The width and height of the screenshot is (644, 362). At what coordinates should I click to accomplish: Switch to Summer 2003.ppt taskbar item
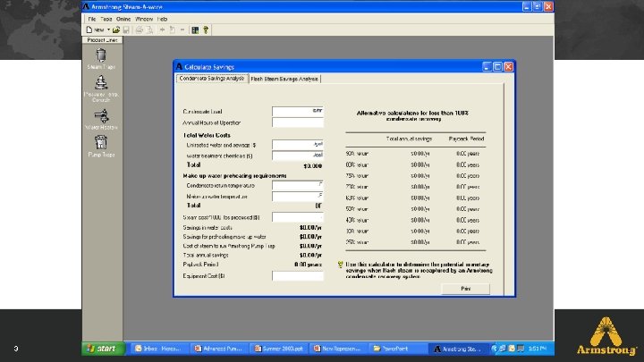click(279, 349)
